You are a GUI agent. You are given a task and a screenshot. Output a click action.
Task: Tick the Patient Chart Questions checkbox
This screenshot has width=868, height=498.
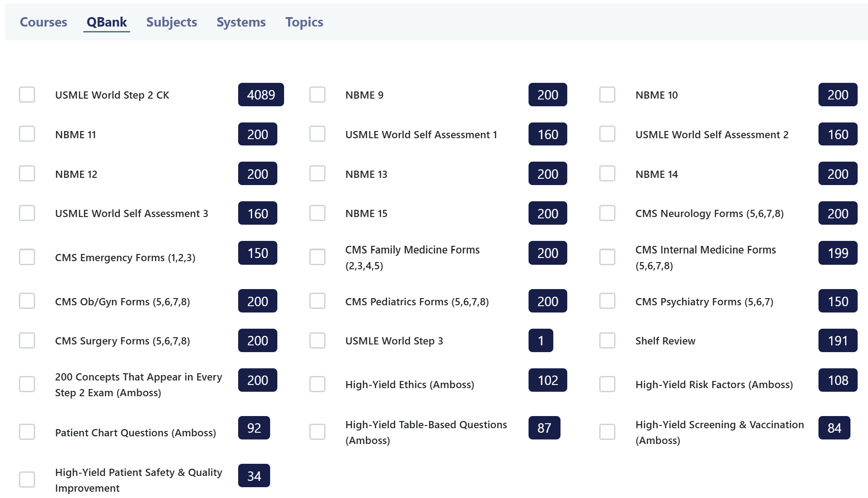click(27, 432)
